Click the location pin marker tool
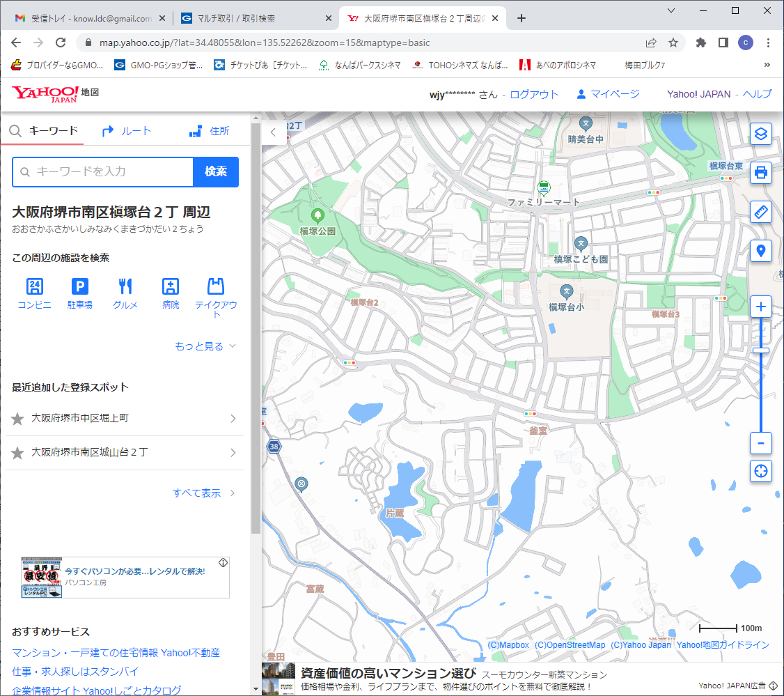Screen dimensions: 784x696 point(761,251)
